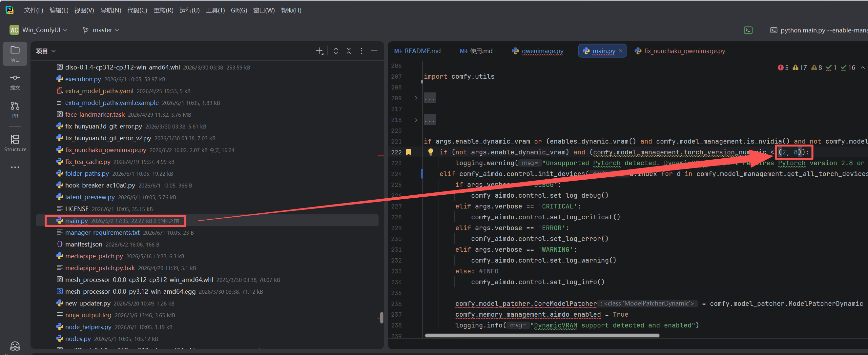The height and width of the screenshot is (355, 868).
Task: Select LICENSE file in tree
Action: point(76,209)
